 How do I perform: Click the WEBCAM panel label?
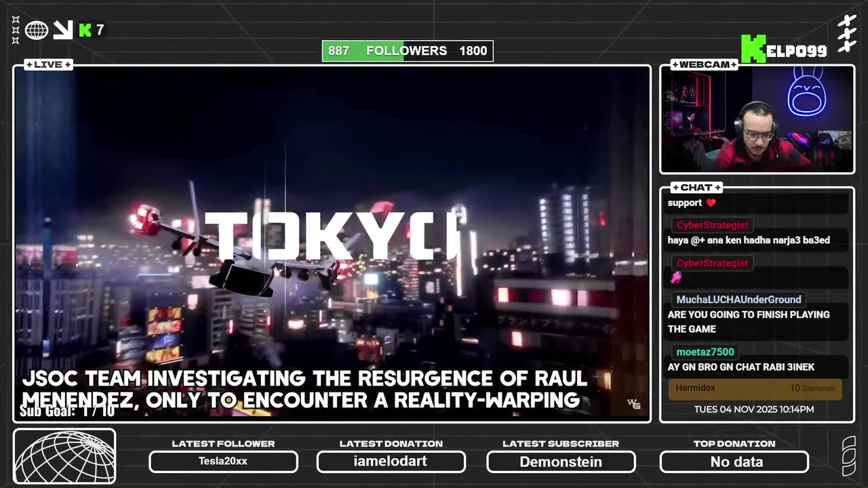point(705,64)
